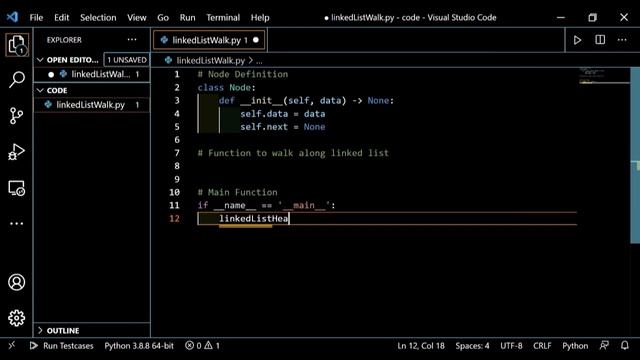The height and width of the screenshot is (360, 640).
Task: Open the Terminal menu
Action: [x=223, y=18]
